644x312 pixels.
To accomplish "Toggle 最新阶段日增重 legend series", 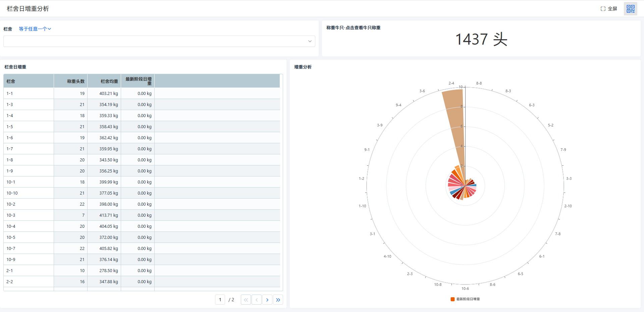I will [x=465, y=299].
